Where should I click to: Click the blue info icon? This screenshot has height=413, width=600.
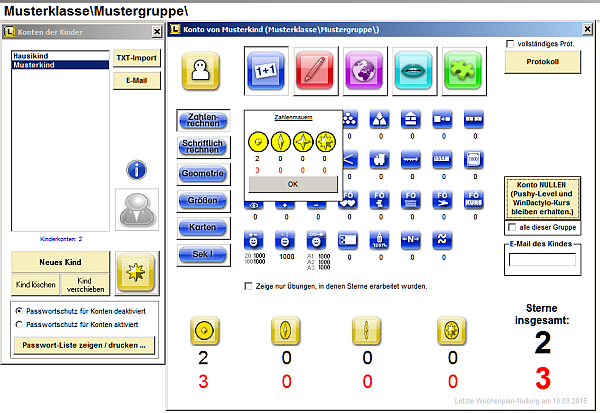point(138,169)
